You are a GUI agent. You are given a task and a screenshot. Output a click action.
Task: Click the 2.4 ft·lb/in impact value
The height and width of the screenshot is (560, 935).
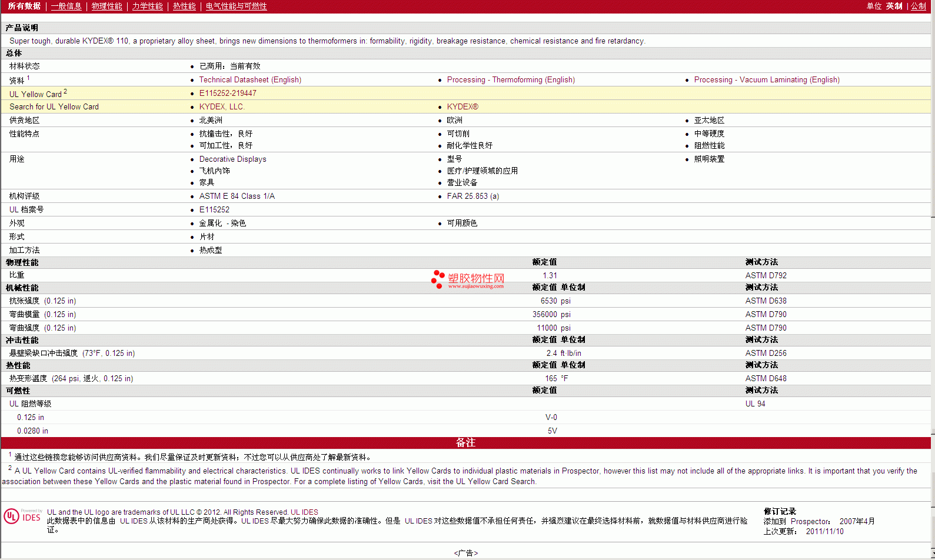click(x=564, y=353)
